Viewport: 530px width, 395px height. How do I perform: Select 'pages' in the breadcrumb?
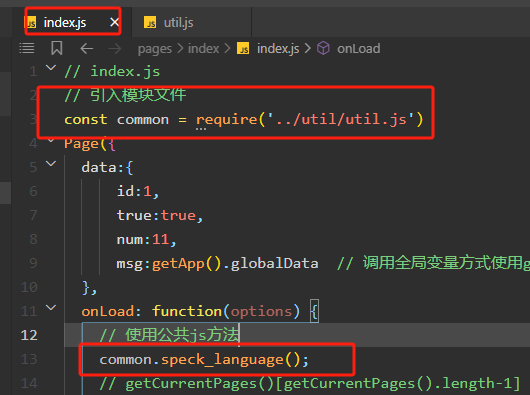(x=155, y=49)
